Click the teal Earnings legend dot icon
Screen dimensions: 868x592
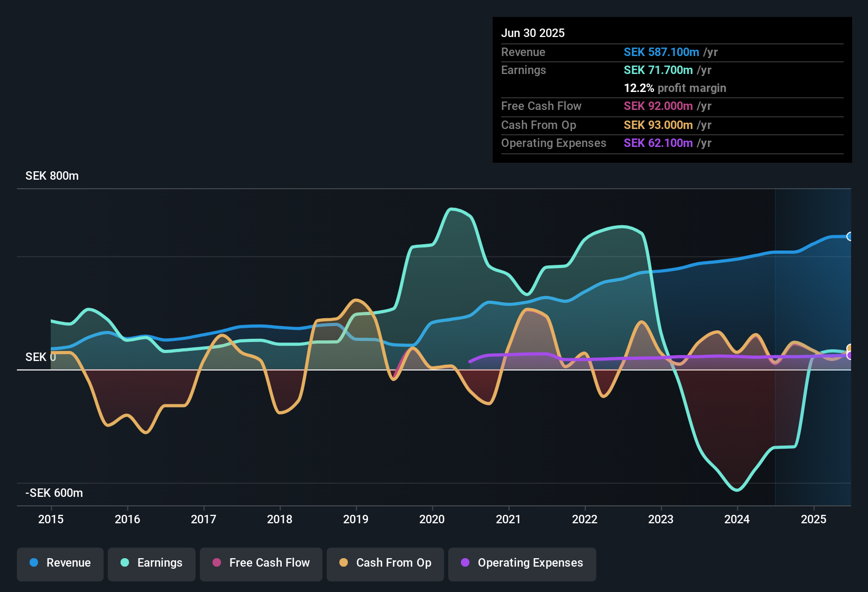(x=124, y=563)
